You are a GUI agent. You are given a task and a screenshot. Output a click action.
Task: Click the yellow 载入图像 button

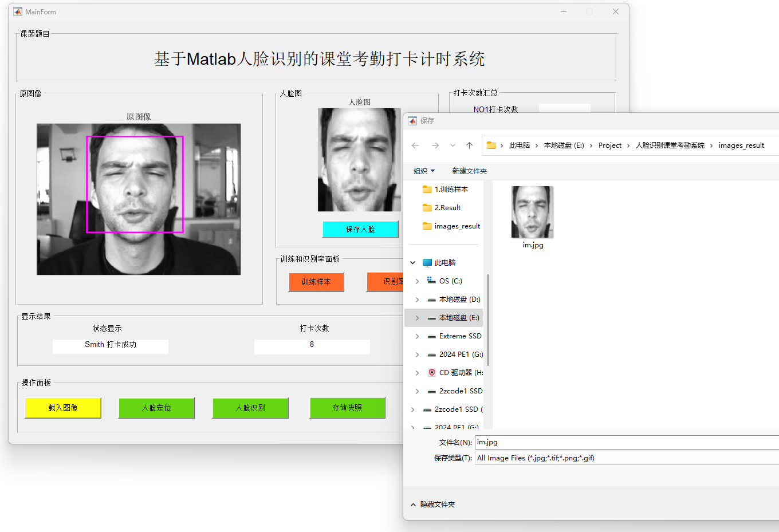pos(63,408)
